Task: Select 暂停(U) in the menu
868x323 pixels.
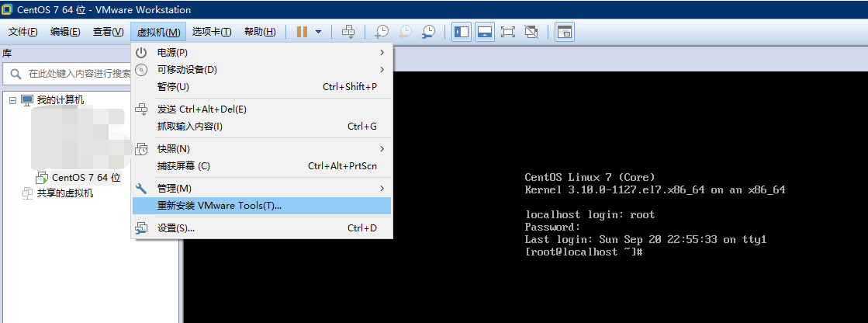Action: [262, 87]
